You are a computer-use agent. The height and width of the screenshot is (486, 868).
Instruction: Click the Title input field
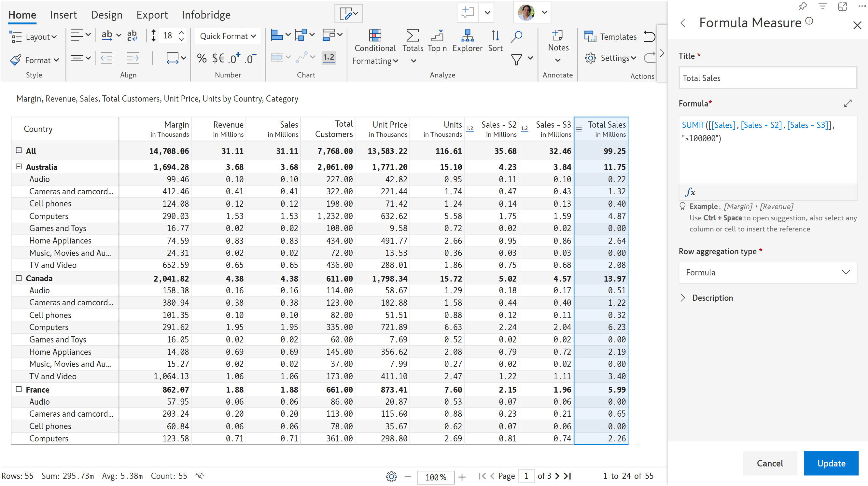tap(767, 78)
